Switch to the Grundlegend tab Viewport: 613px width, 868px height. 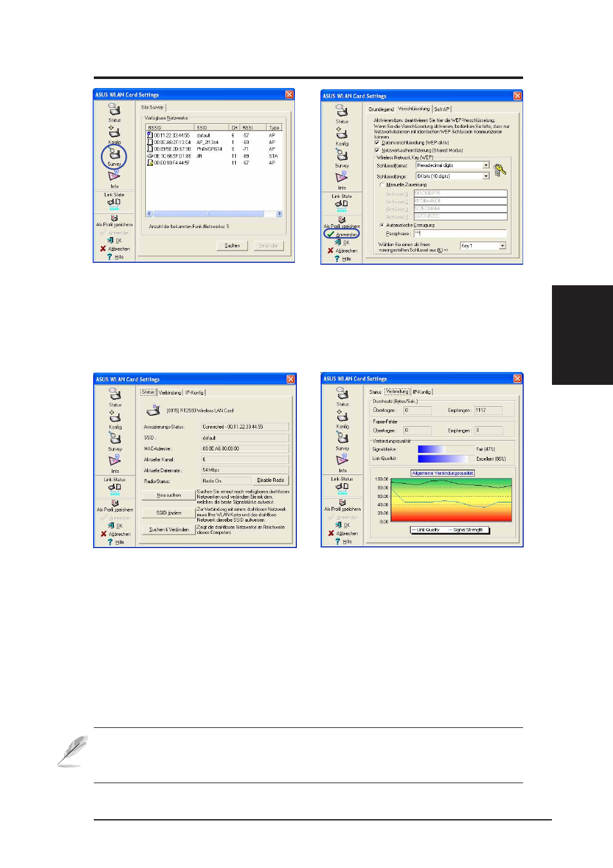[381, 109]
